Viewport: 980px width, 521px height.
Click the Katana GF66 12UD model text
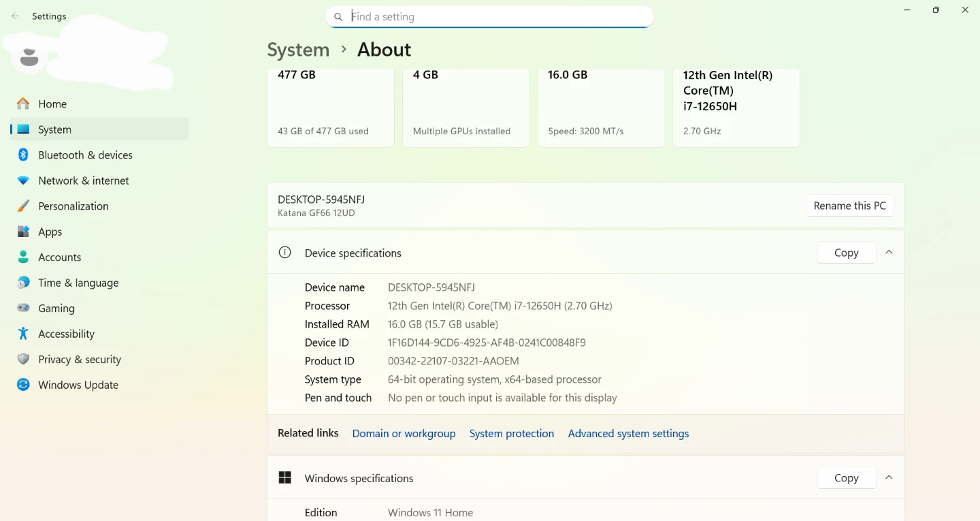tap(316, 213)
